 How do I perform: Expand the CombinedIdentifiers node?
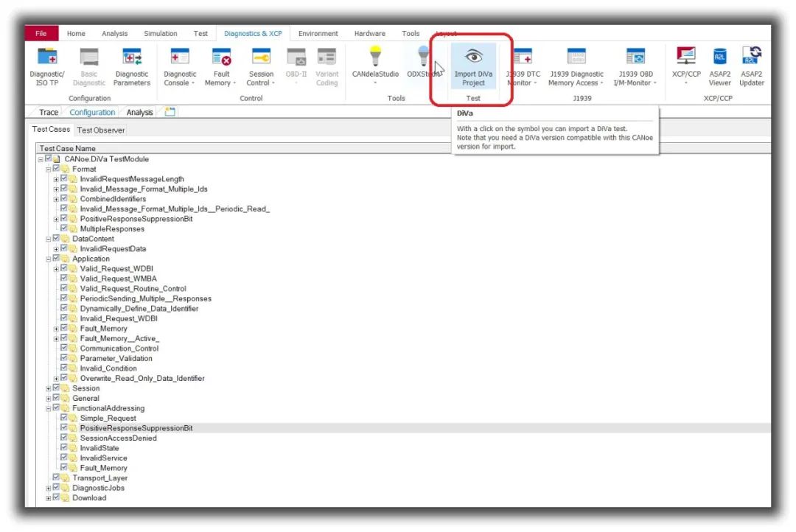click(x=56, y=199)
